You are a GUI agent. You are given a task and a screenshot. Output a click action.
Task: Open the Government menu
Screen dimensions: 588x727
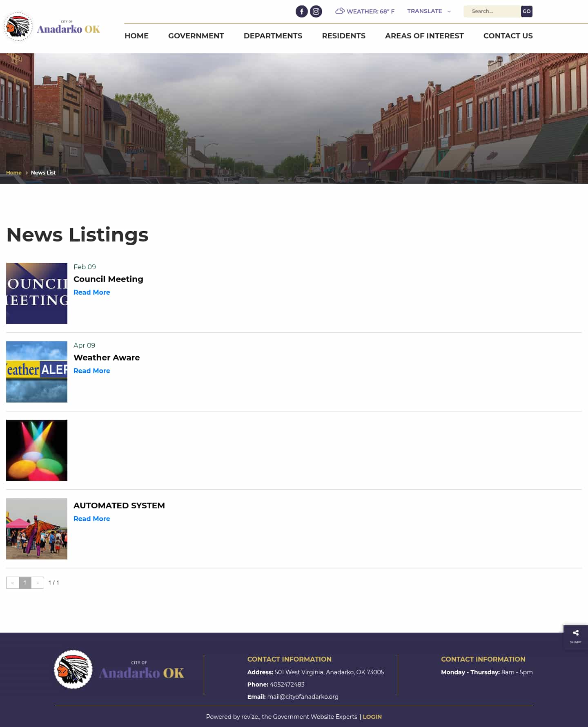point(196,36)
